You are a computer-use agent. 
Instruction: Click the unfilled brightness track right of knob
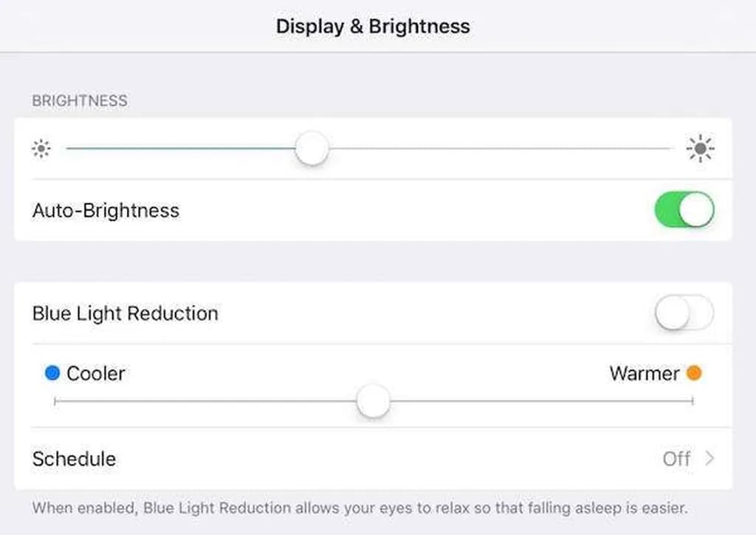pyautogui.click(x=502, y=149)
